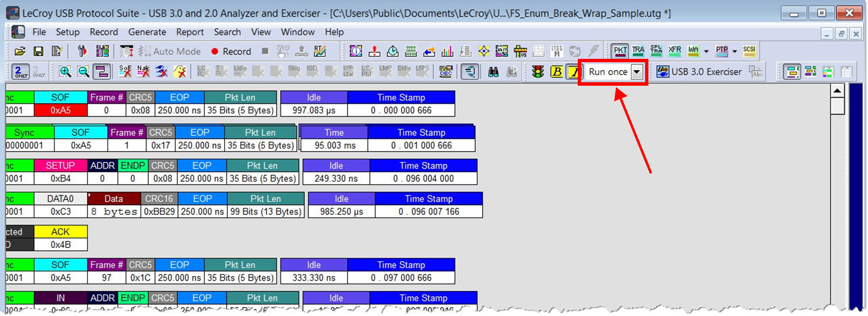Select the CRC16 value 0xBB29
Screen dimensions: 868x316
[x=159, y=212]
